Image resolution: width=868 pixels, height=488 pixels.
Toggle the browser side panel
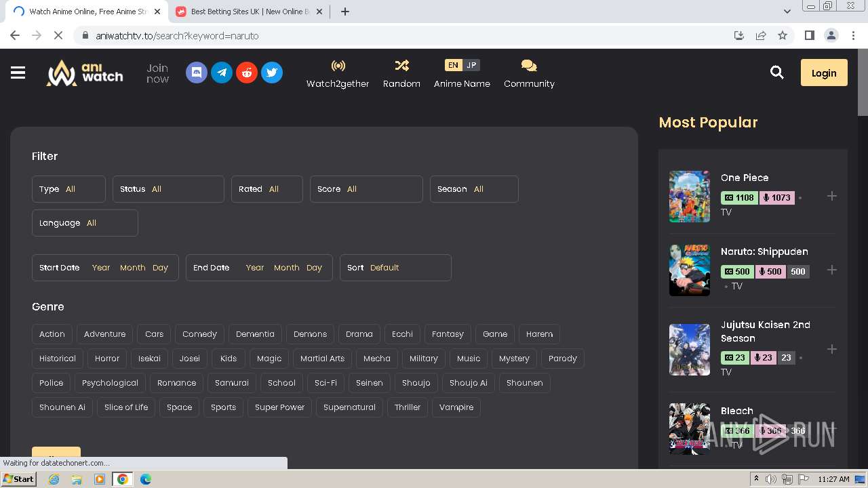pos(809,35)
